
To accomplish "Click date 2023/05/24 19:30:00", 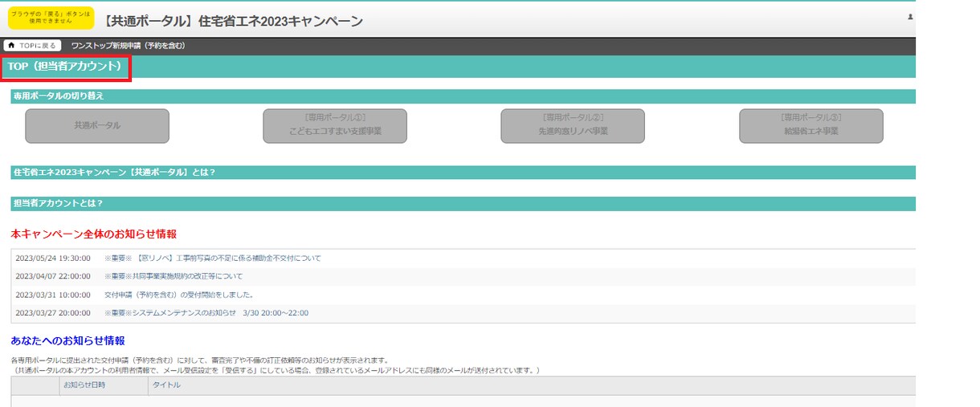I will [x=53, y=258].
